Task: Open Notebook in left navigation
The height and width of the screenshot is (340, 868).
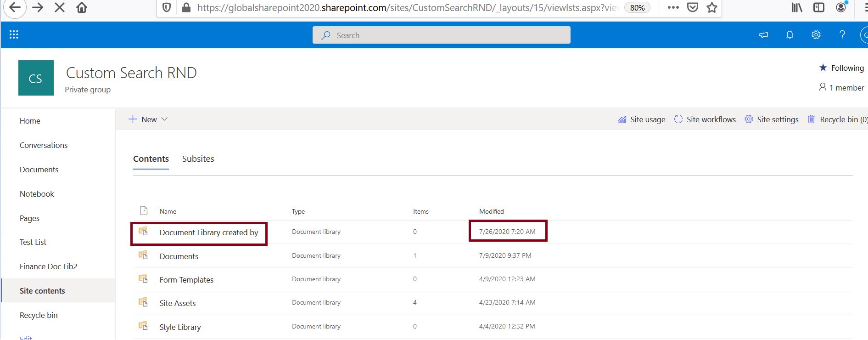Action: [x=37, y=194]
